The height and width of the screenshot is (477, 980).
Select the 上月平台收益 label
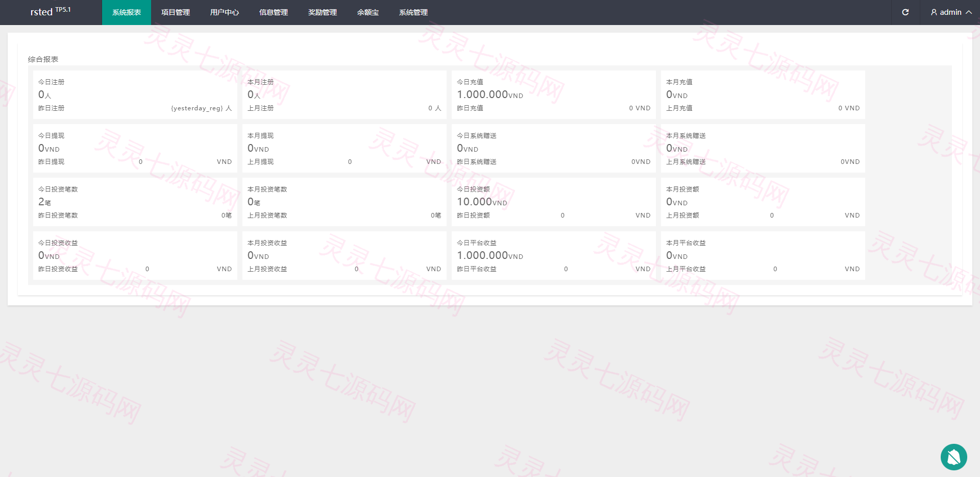point(686,269)
